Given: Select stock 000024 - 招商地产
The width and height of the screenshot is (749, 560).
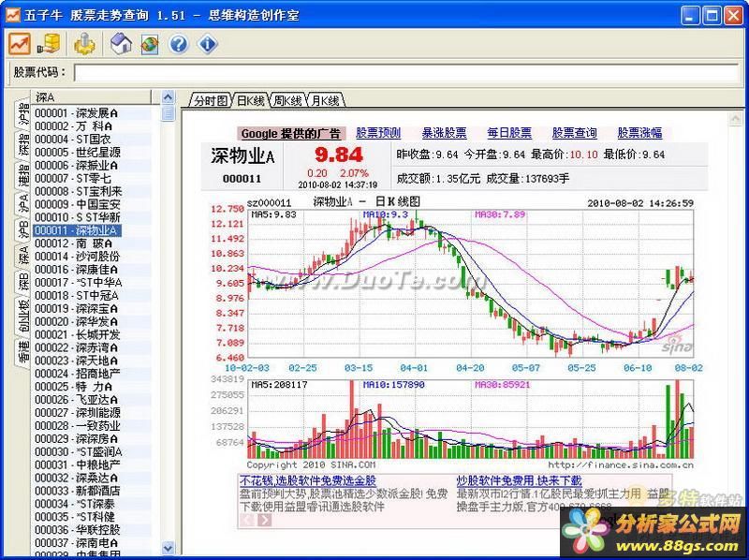Looking at the screenshot, I should click(78, 374).
